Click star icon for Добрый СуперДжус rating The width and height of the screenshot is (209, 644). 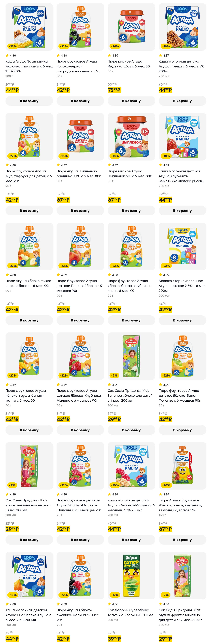click(x=109, y=604)
